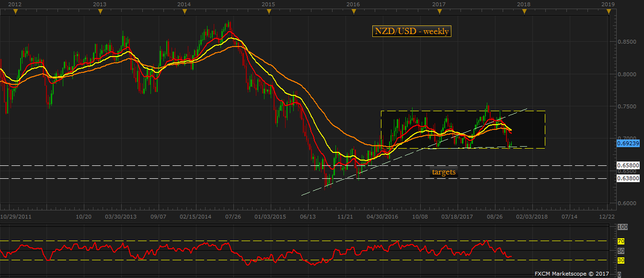Select the 2014 year marker triangle
The width and height of the screenshot is (644, 278).
pyautogui.click(x=184, y=12)
